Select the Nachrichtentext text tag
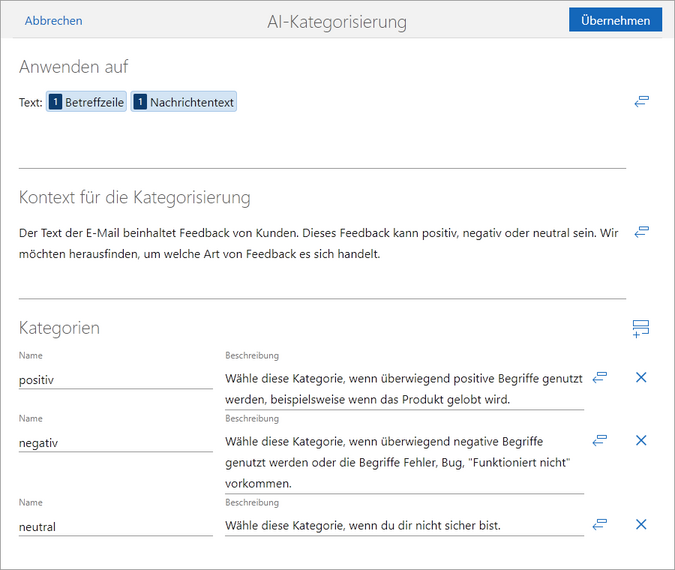675x570 pixels. [x=184, y=102]
